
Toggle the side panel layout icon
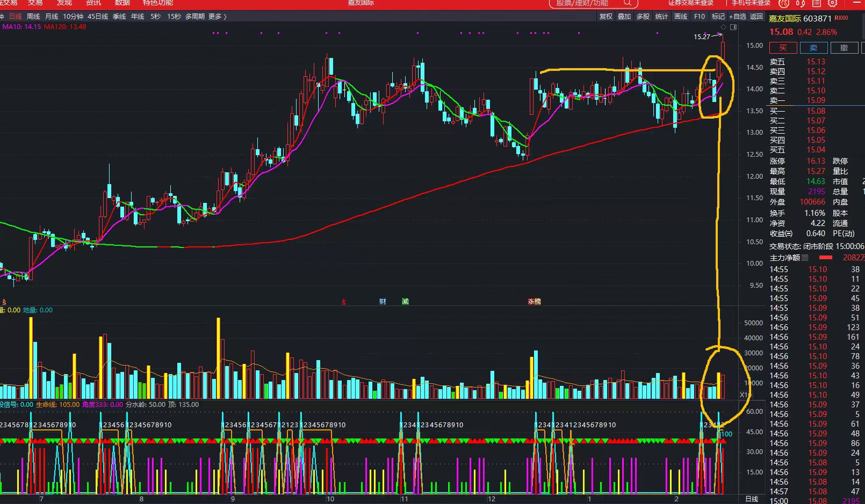733,27
